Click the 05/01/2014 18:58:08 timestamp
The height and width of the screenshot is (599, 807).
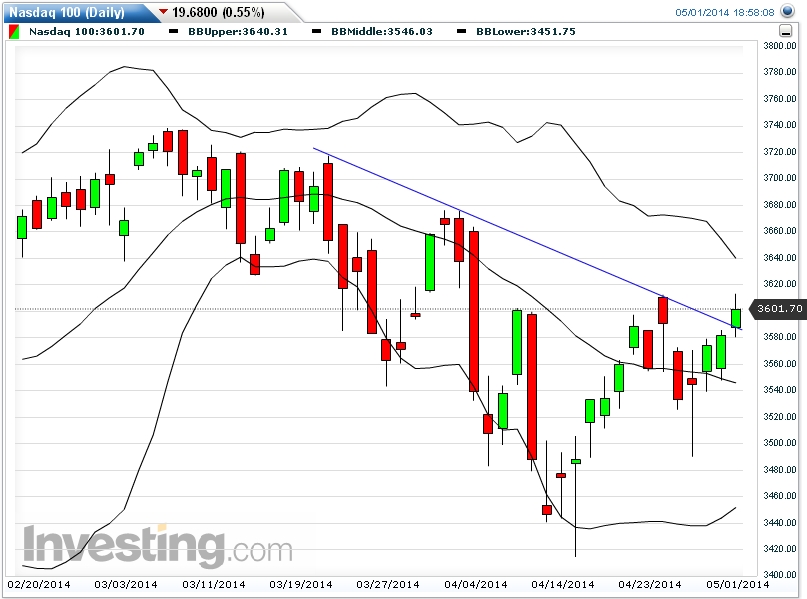pos(725,12)
